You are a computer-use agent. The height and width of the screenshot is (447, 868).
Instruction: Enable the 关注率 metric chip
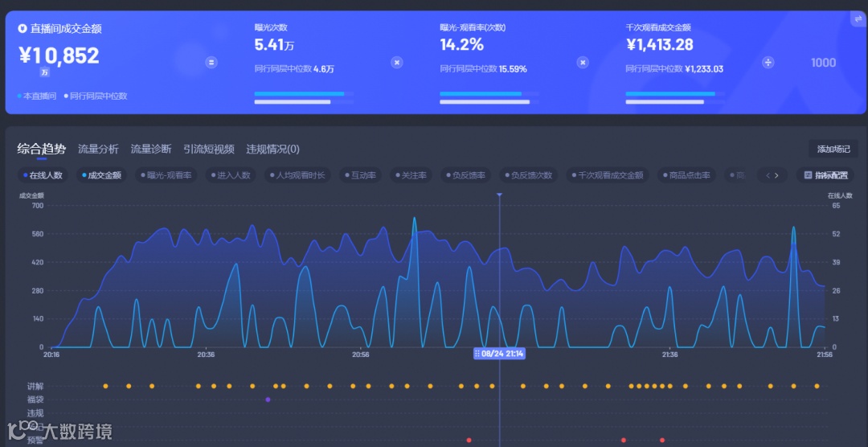pos(411,175)
